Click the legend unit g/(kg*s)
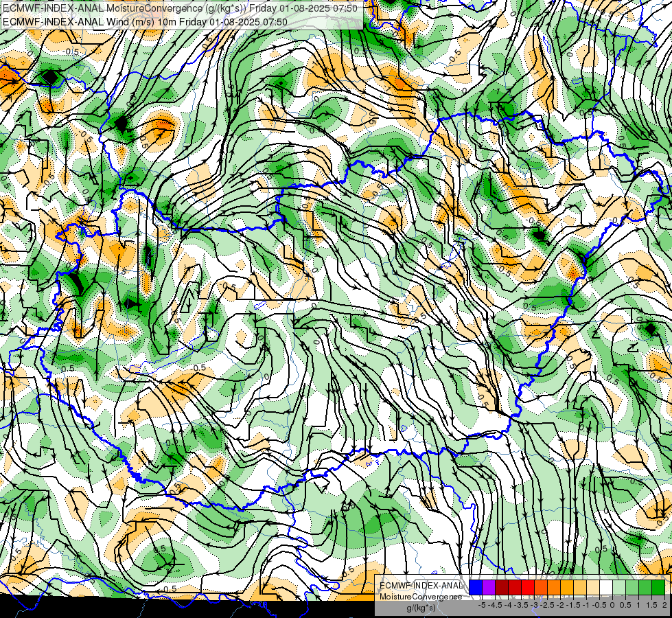This screenshot has width=672, height=618. tap(421, 608)
